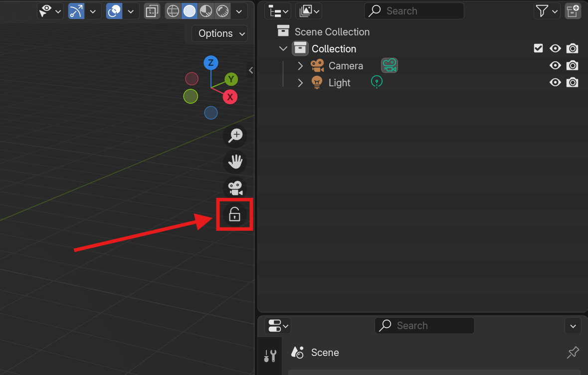The height and width of the screenshot is (375, 588).
Task: Switch to Wireframe viewport shading
Action: (173, 11)
